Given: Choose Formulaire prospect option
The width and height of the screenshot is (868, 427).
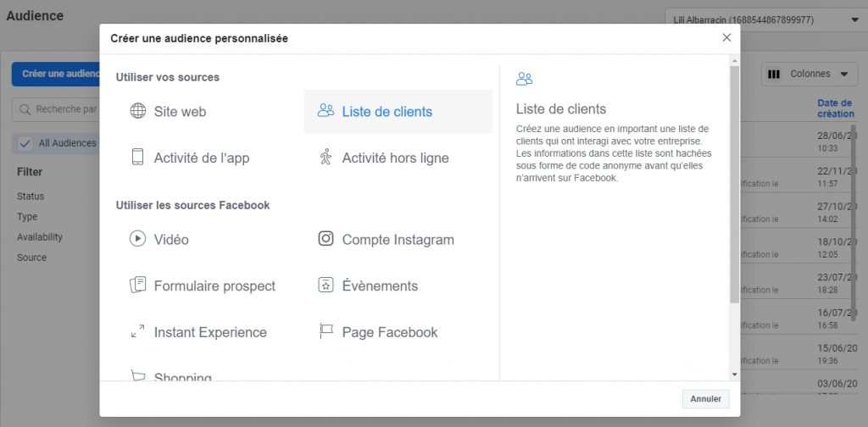Looking at the screenshot, I should [x=210, y=286].
